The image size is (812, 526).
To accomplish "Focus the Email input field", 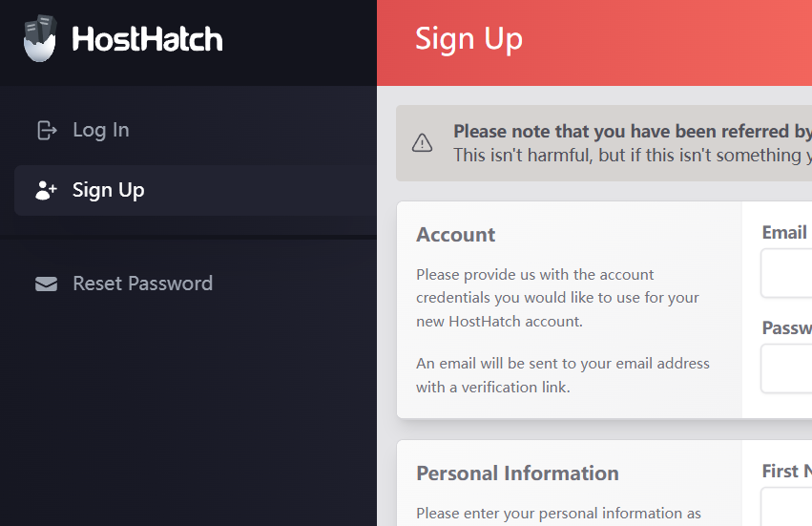I will click(x=787, y=273).
